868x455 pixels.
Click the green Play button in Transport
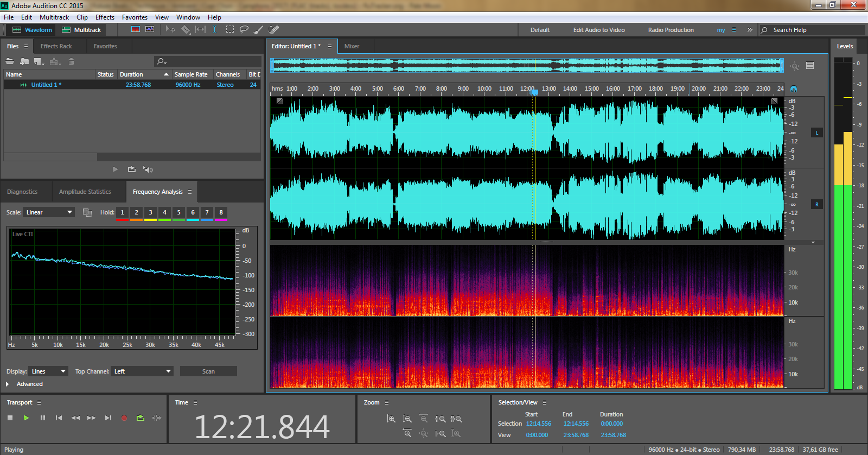point(26,418)
